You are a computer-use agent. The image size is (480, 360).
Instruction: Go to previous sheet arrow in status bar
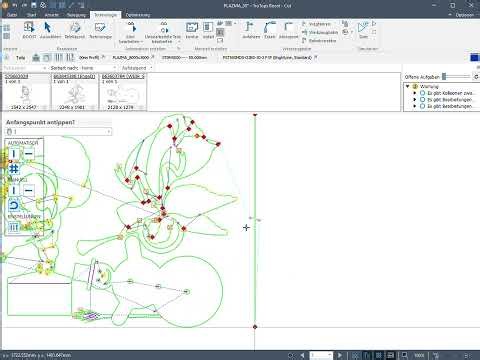click(x=303, y=355)
